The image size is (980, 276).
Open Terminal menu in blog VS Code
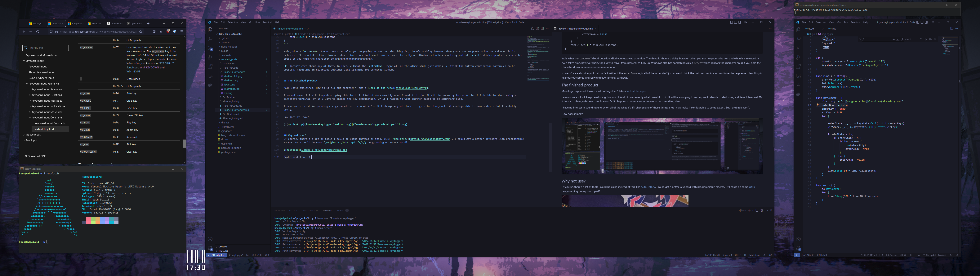[x=267, y=22]
